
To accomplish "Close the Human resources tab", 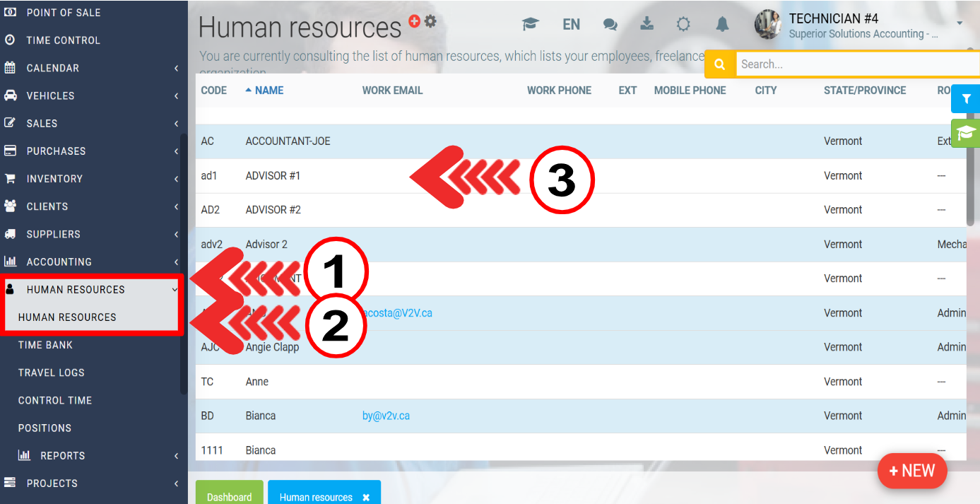I will 366,497.
